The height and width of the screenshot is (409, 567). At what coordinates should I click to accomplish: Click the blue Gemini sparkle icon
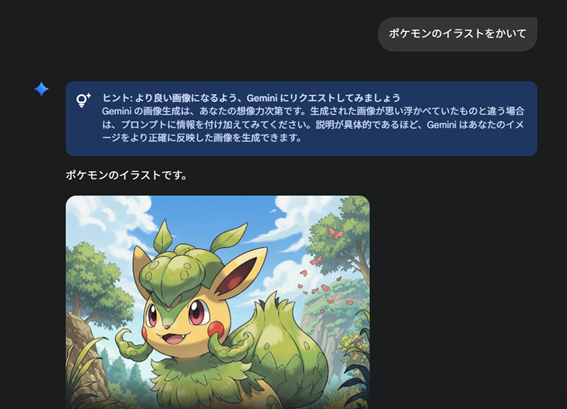pyautogui.click(x=42, y=89)
